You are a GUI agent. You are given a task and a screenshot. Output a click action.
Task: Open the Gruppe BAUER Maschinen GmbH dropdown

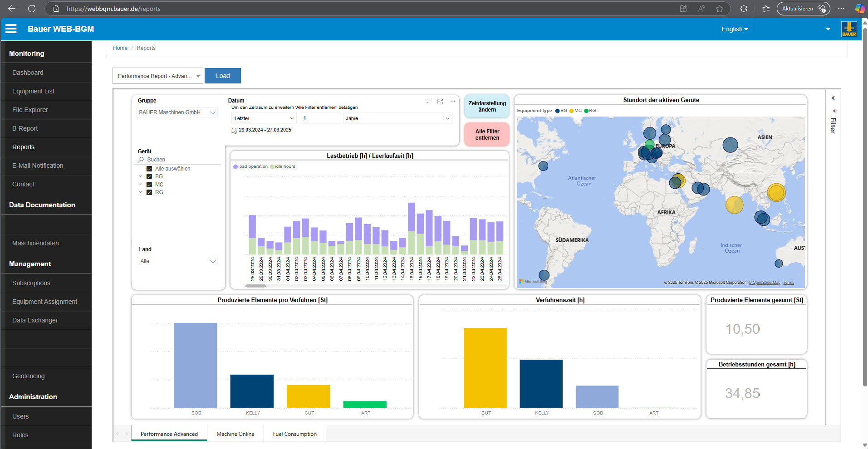(177, 112)
